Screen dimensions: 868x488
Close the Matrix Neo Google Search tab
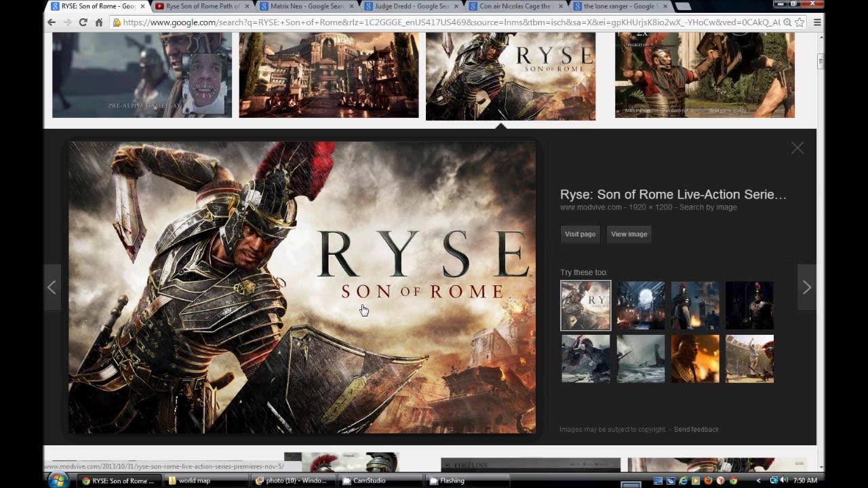point(351,6)
